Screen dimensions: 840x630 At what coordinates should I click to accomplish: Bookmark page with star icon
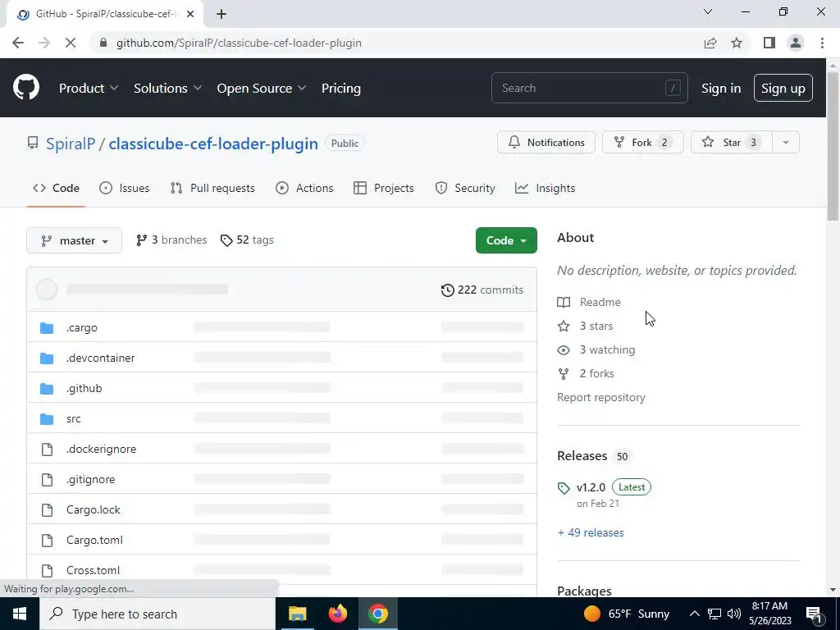point(737,43)
